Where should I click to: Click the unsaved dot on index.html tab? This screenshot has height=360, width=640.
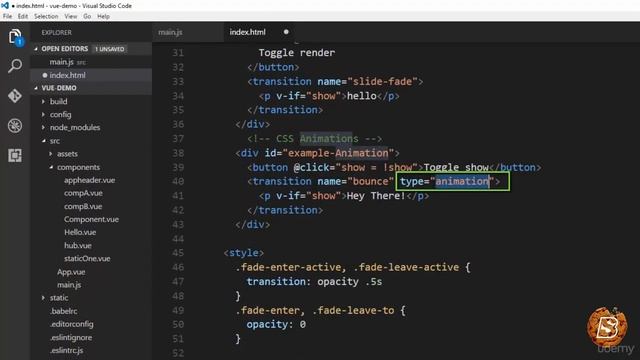[286, 32]
